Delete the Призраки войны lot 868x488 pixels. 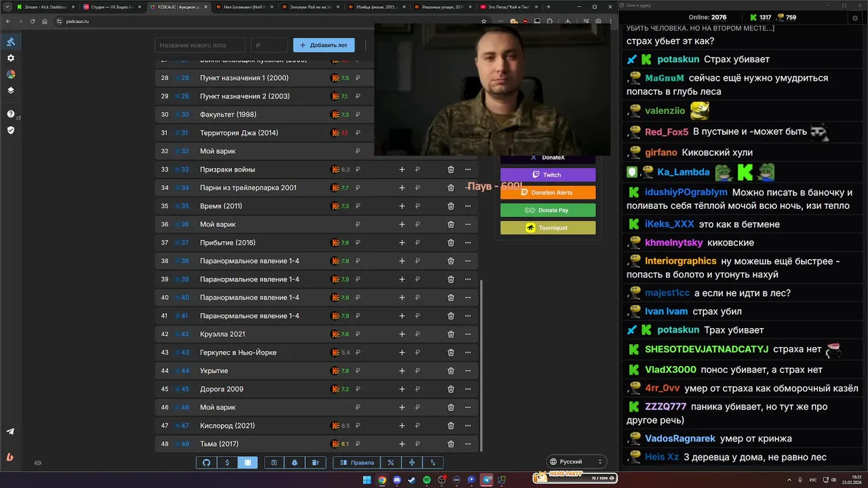pyautogui.click(x=451, y=169)
